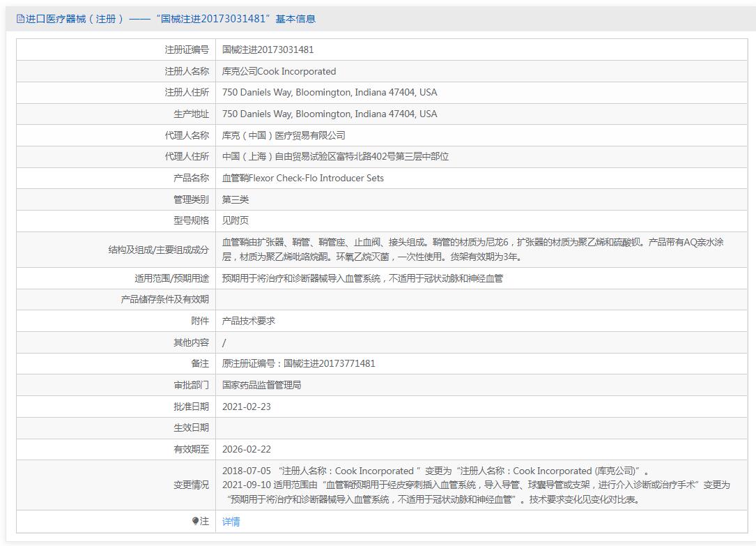Image resolution: width=756 pixels, height=546 pixels.
Task: Select 库克公司Cook Incorporated cell
Action: point(279,71)
